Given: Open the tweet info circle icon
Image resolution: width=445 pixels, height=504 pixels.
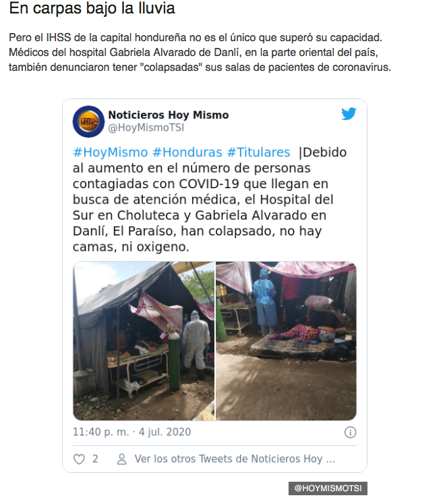Looking at the screenshot, I should pos(350,432).
